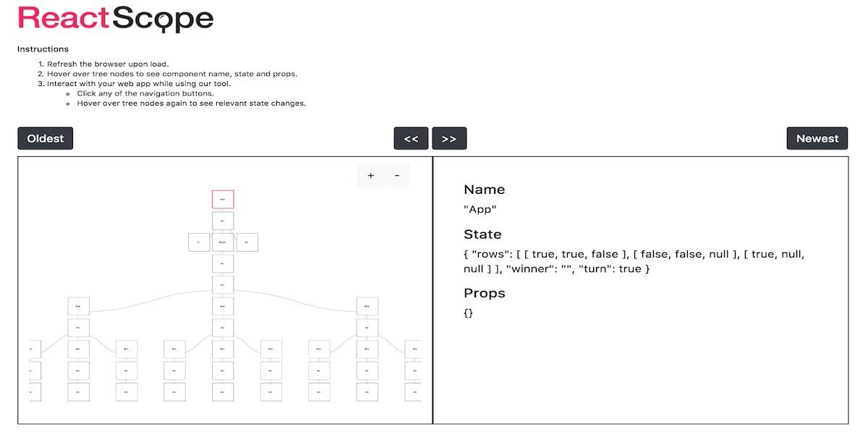Screen dimensions: 868x434
Task: Select the Board node in the tree
Action: [223, 242]
